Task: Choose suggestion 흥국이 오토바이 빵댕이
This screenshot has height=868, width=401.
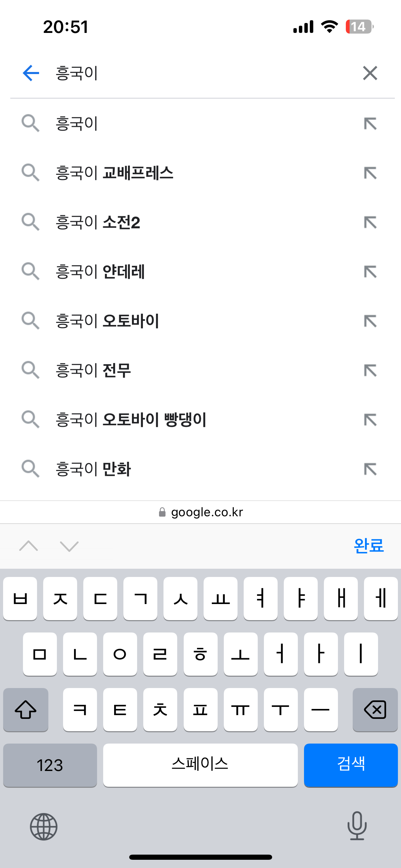Action: tap(131, 420)
